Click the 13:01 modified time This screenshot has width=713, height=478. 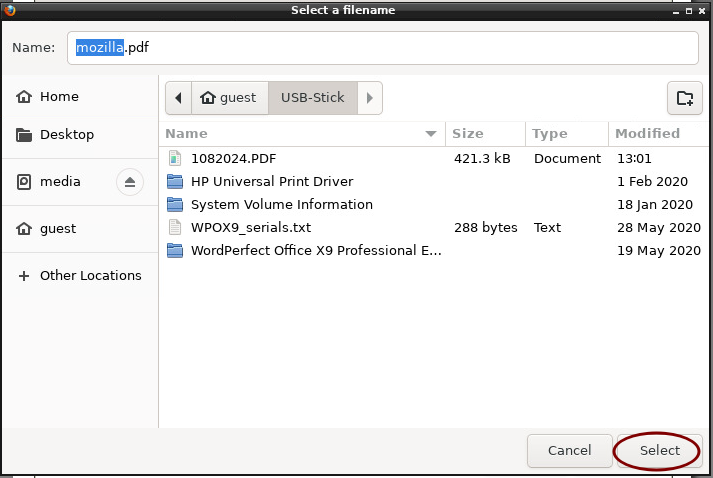click(634, 158)
